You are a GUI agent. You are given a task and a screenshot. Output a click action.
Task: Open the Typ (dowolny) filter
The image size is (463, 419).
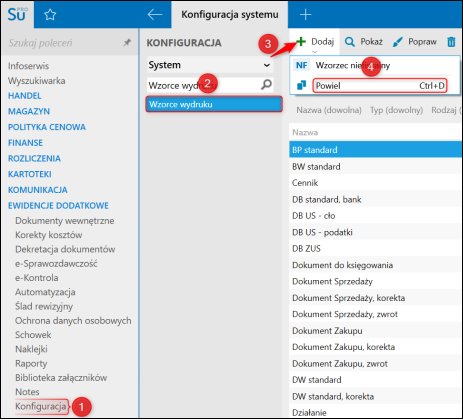396,110
